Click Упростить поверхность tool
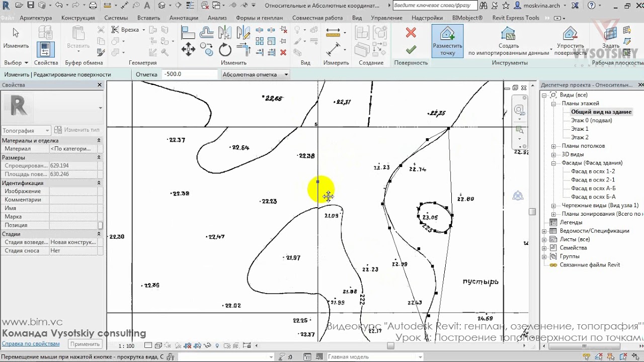The image size is (644, 362). [x=571, y=41]
